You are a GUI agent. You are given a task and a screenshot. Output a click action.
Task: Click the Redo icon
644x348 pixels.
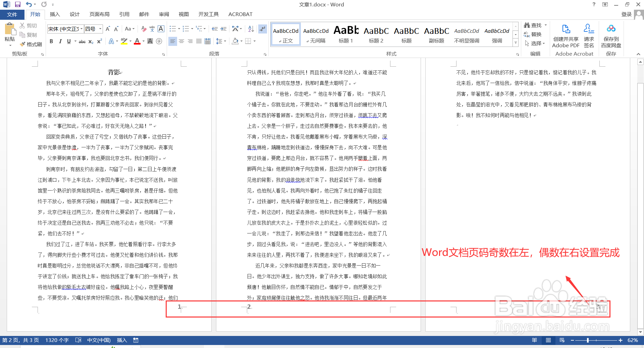[44, 4]
